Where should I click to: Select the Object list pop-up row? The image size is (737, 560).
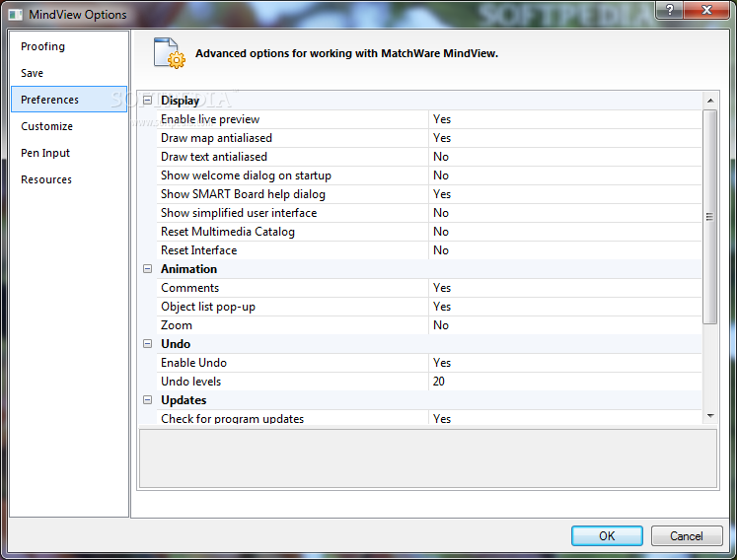428,307
